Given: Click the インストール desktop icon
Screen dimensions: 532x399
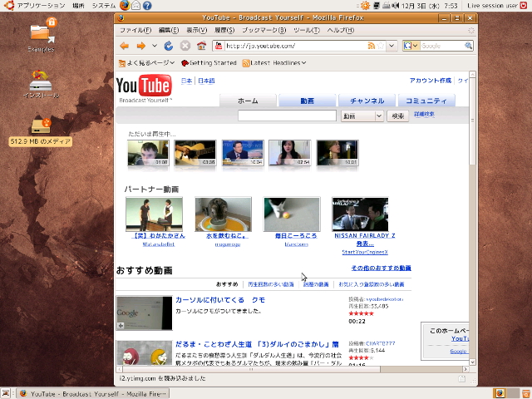Looking at the screenshot, I should (x=41, y=85).
